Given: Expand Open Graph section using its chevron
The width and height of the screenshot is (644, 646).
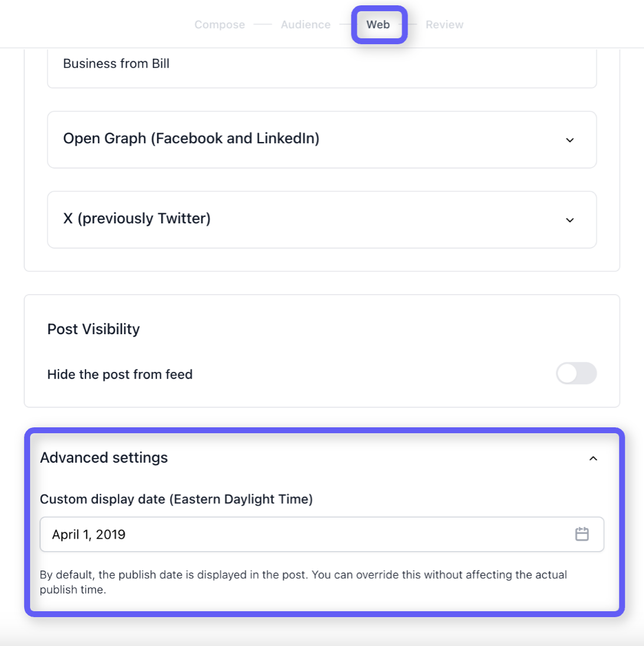Looking at the screenshot, I should tap(570, 140).
